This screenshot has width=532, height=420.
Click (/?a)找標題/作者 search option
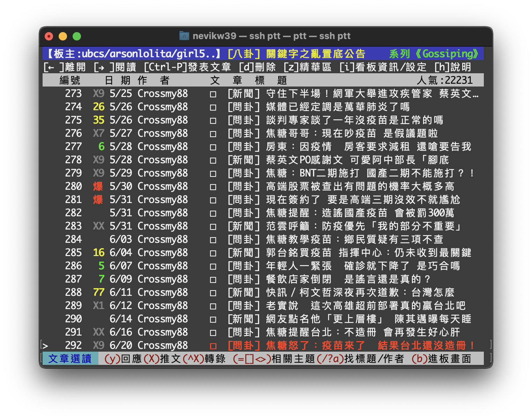pos(361,359)
